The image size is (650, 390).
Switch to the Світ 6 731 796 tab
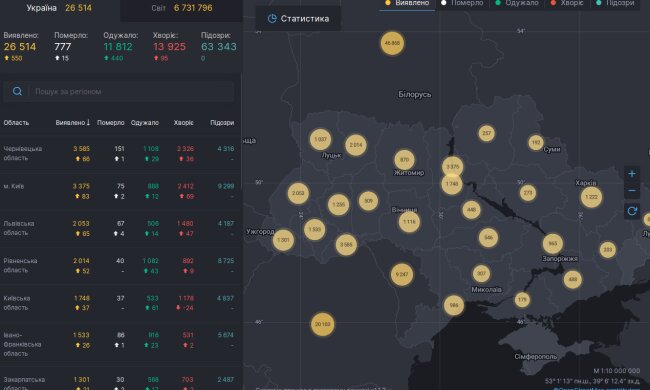[182, 8]
